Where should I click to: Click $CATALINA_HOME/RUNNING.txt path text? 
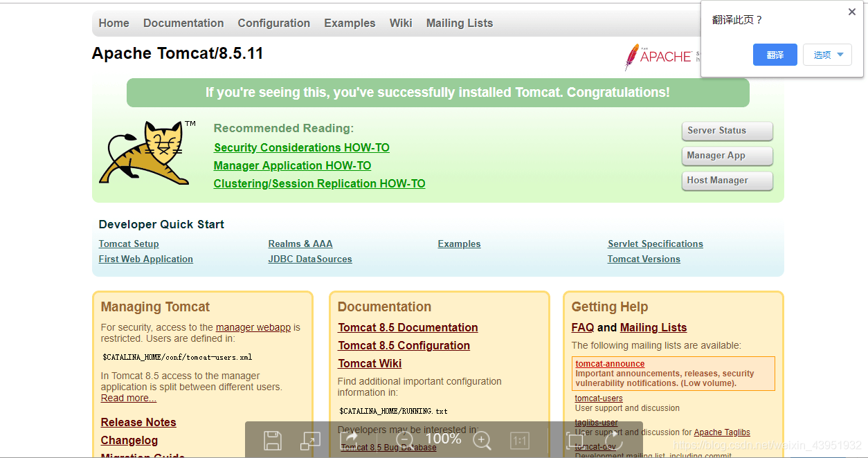point(393,411)
